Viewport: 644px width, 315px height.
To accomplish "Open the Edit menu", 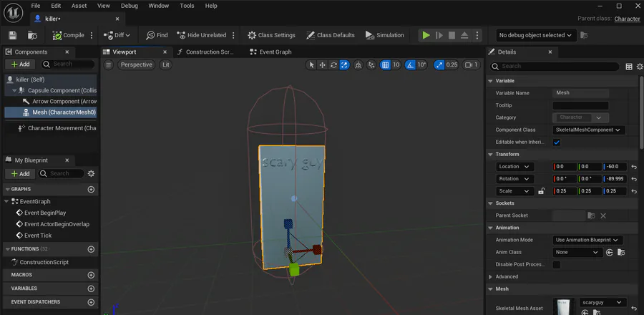I will point(56,6).
